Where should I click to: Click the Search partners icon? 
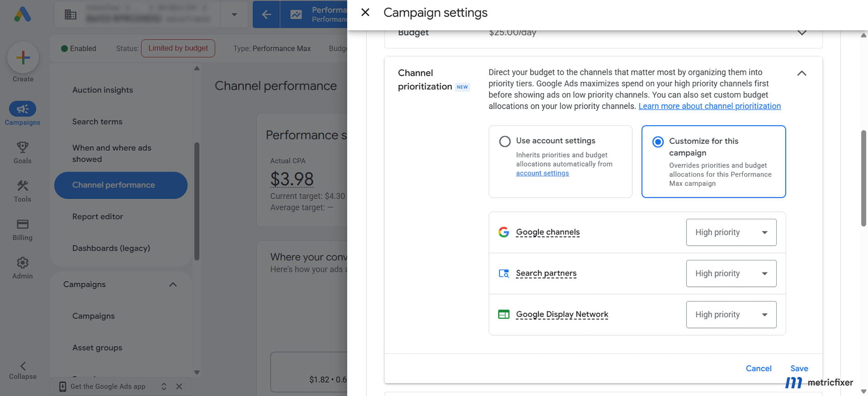503,273
